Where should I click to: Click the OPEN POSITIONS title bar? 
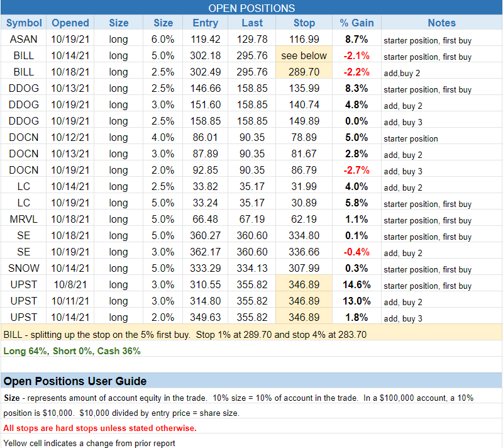click(x=251, y=8)
